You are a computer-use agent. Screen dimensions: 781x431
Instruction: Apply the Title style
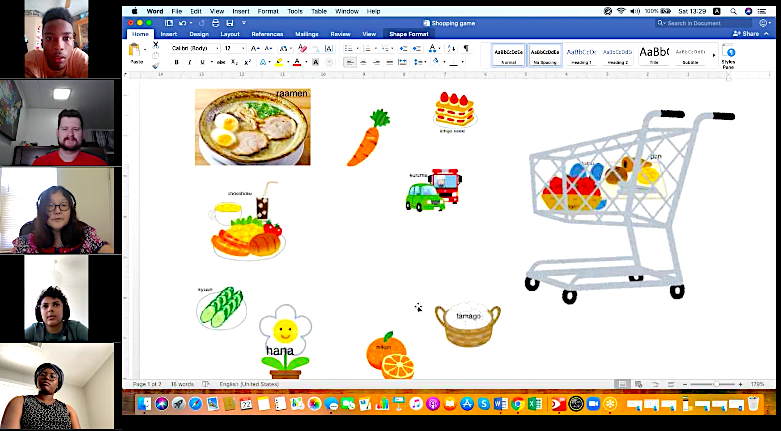[x=654, y=54]
